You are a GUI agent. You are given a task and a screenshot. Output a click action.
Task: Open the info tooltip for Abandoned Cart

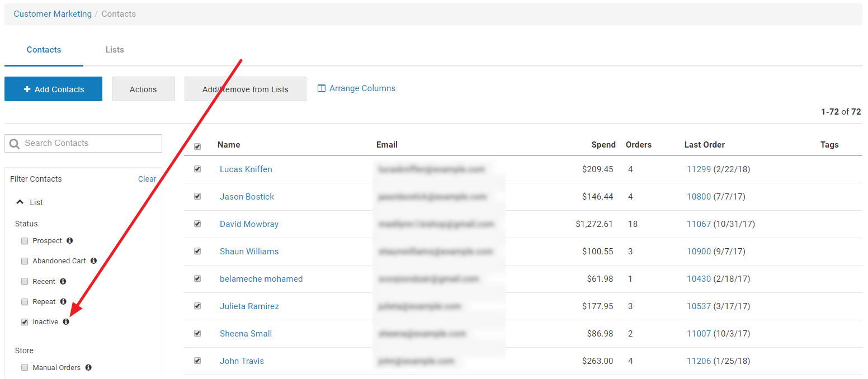click(x=93, y=260)
